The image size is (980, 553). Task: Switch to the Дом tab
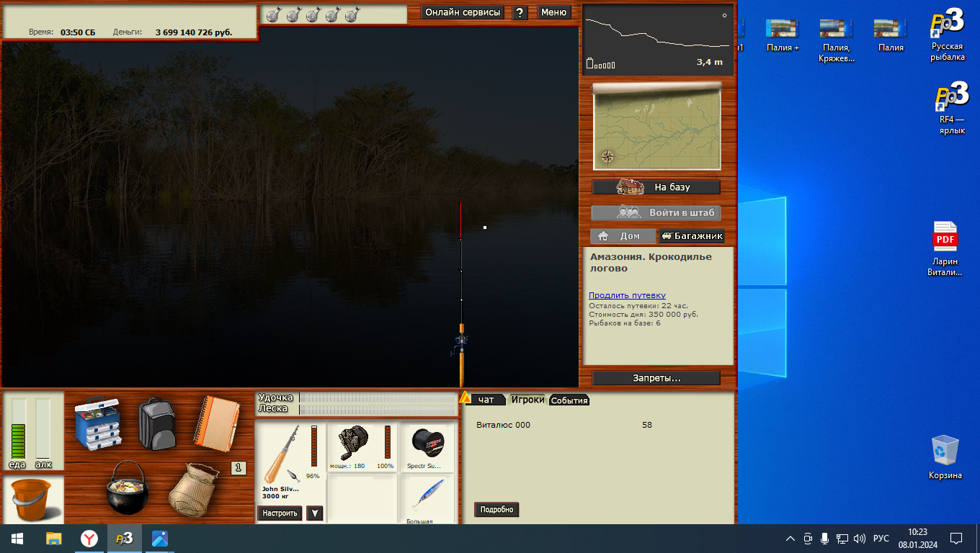[x=623, y=236]
